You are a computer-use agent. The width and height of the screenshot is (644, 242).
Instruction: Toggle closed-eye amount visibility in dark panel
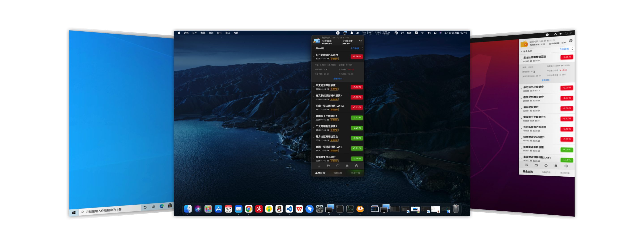(360, 41)
